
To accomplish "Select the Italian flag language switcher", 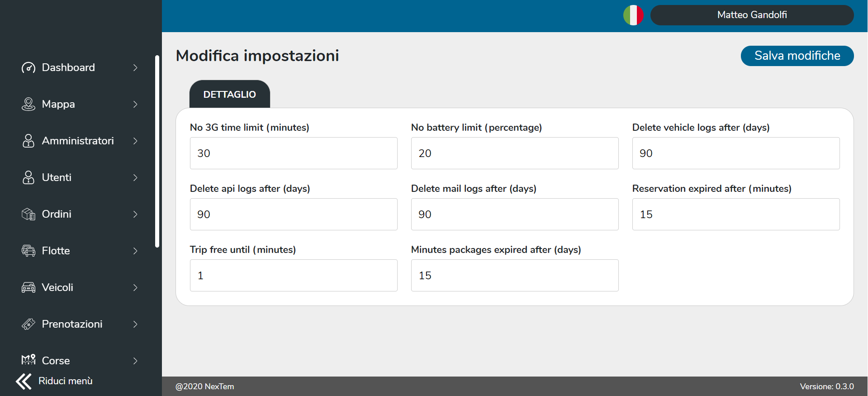I will click(x=633, y=15).
